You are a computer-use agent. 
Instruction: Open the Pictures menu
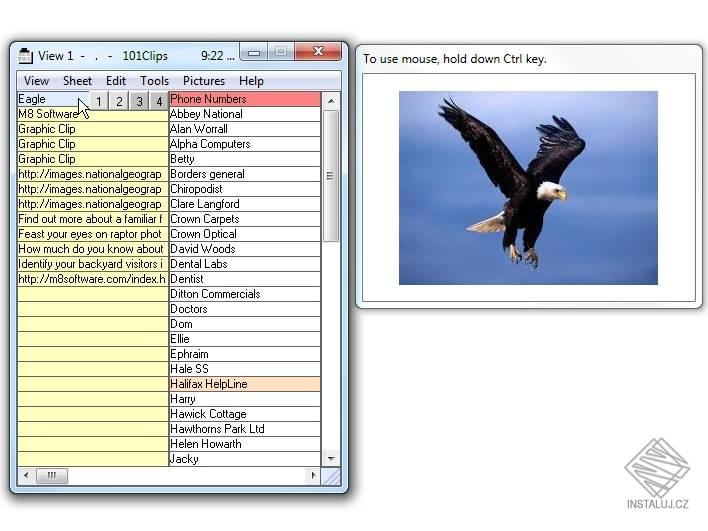click(204, 81)
